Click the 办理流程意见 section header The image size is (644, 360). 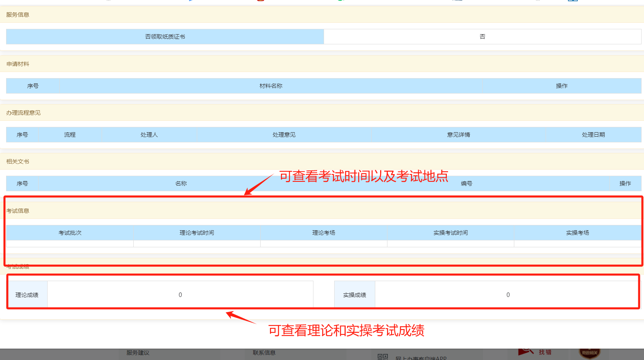[x=23, y=113]
